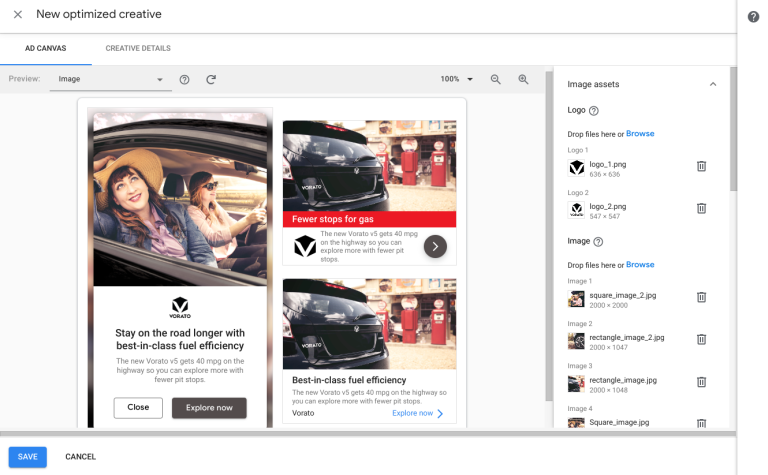Delete logo_1.png asset
This screenshot has height=475, width=768.
click(701, 167)
